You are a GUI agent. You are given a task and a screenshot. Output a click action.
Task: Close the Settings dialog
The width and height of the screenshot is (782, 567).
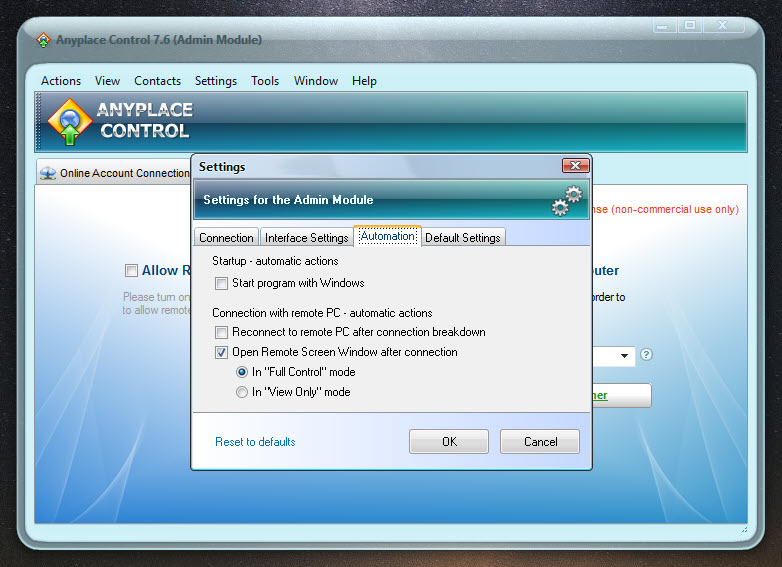tap(576, 166)
